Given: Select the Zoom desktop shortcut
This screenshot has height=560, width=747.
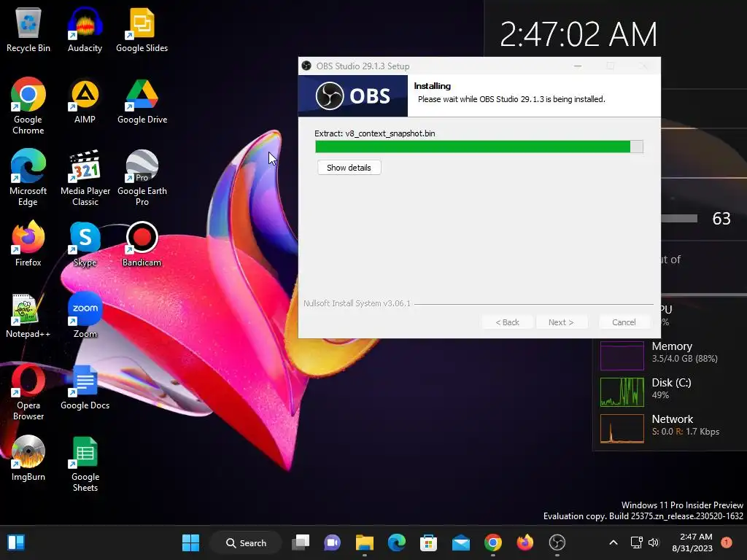Looking at the screenshot, I should point(85,316).
